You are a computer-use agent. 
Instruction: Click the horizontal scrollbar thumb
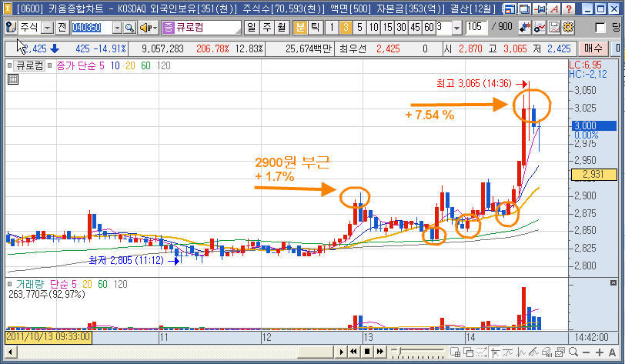coord(316,352)
